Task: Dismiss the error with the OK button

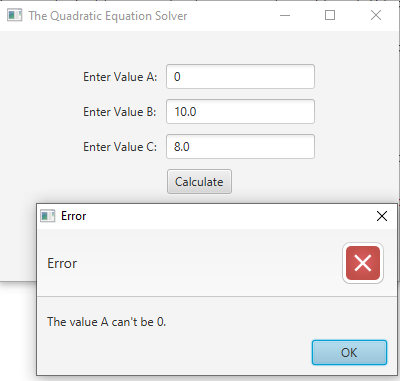Action: 349,352
